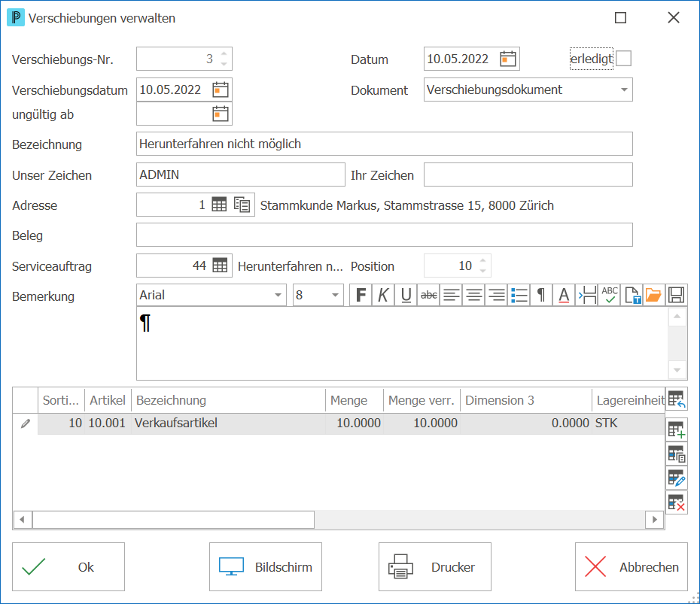Image resolution: width=700 pixels, height=604 pixels.
Task: Click into the Ihr Zeichen field
Action: point(528,175)
